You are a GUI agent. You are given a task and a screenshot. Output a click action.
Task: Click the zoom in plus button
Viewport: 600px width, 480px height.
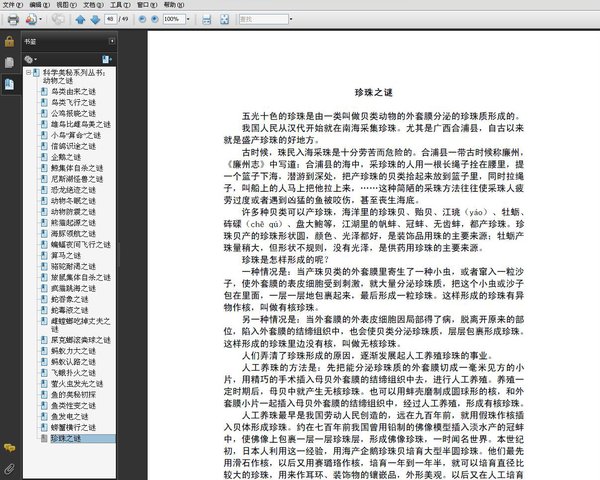point(155,19)
